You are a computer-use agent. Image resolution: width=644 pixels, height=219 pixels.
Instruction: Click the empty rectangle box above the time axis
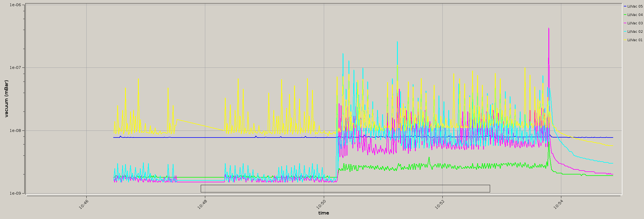click(x=345, y=188)
